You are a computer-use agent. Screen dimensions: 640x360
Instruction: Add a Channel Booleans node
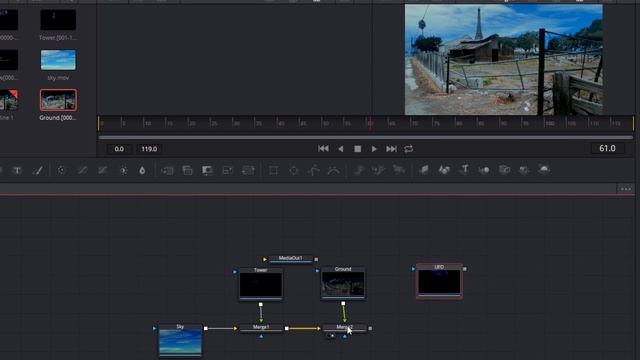pos(187,170)
